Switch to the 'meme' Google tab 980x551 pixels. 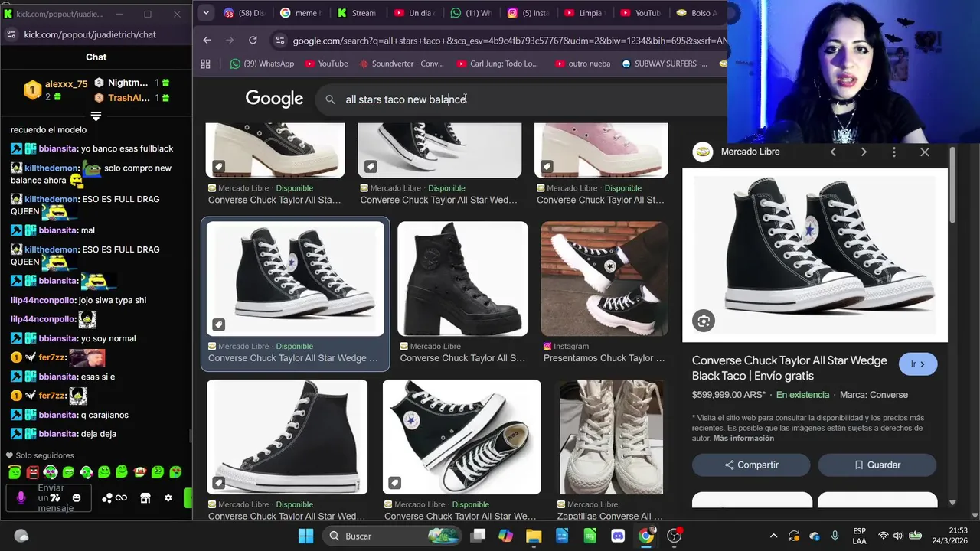(x=299, y=13)
